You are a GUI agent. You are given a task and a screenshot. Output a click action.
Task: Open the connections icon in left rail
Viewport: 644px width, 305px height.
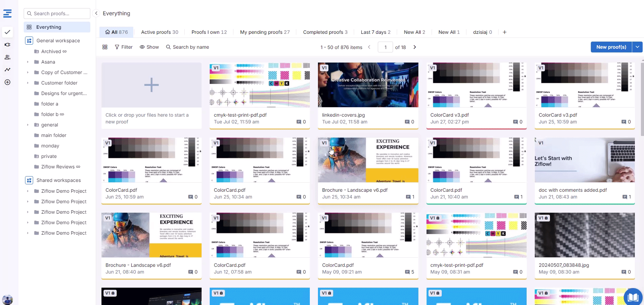click(x=7, y=45)
